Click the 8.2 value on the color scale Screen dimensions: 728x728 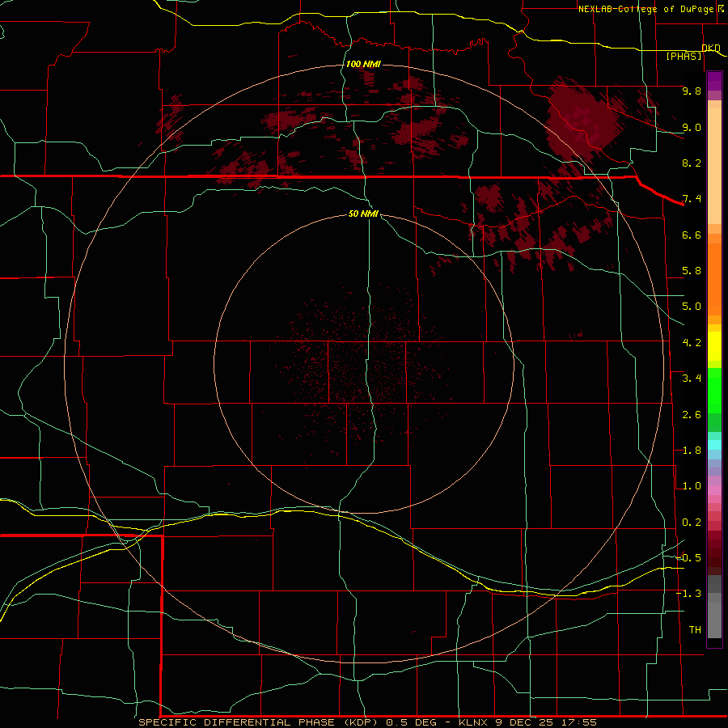(x=692, y=163)
